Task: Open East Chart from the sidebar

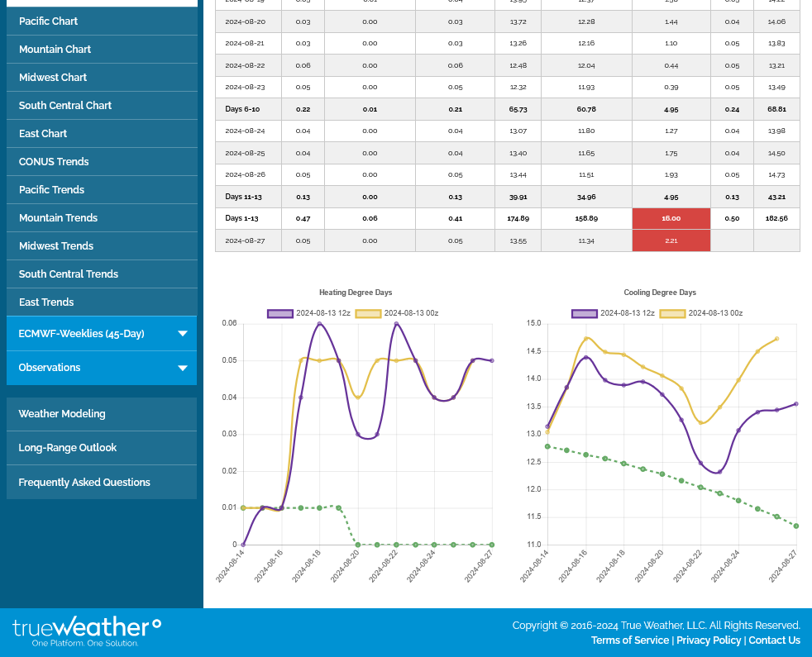Action: click(102, 134)
